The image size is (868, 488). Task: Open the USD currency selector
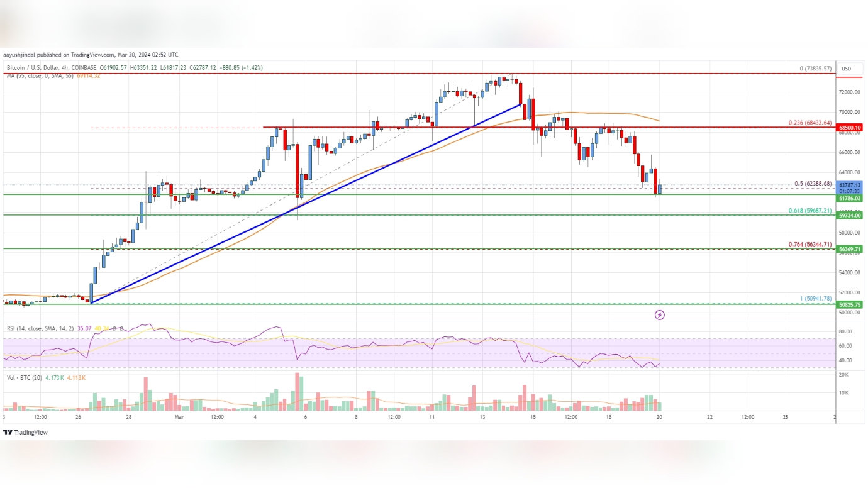tap(846, 69)
